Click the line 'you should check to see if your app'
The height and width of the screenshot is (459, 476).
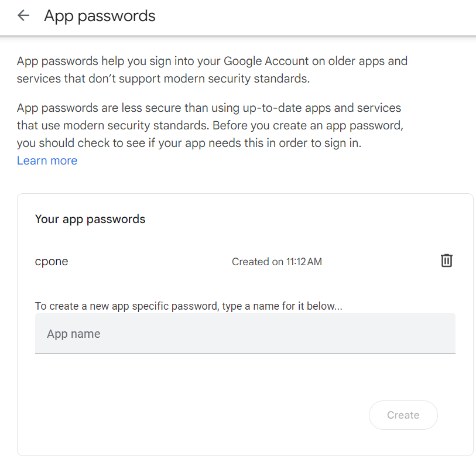click(189, 143)
